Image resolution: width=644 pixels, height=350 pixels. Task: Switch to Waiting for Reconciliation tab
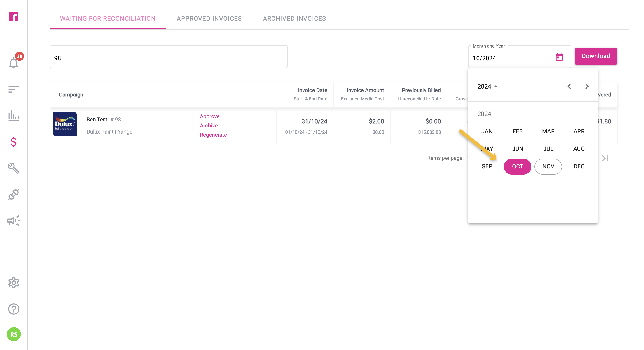pos(108,18)
